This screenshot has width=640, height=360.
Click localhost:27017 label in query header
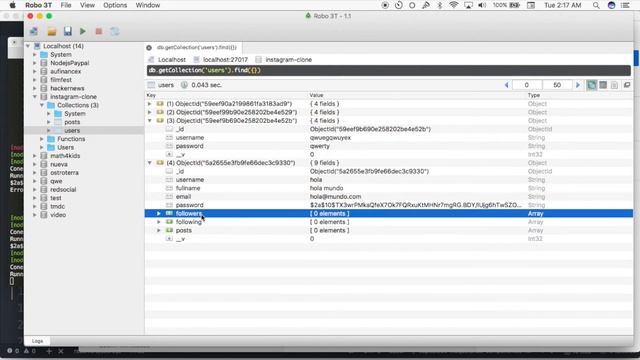point(225,60)
